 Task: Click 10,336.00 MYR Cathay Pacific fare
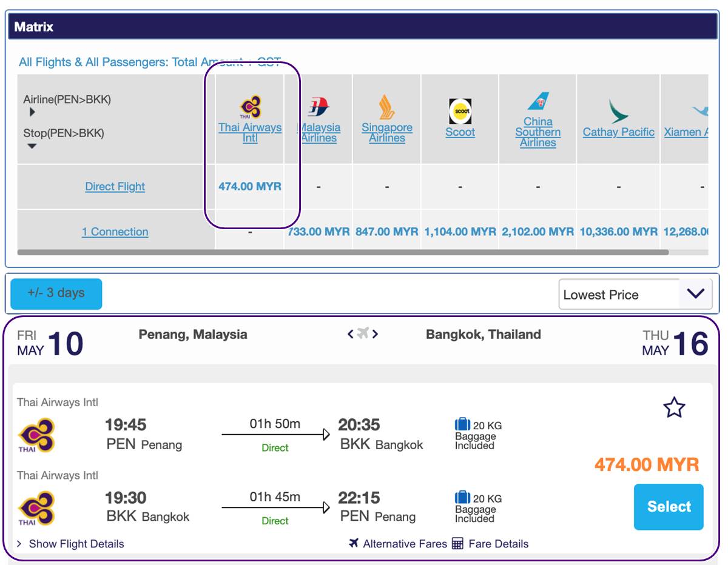click(618, 232)
